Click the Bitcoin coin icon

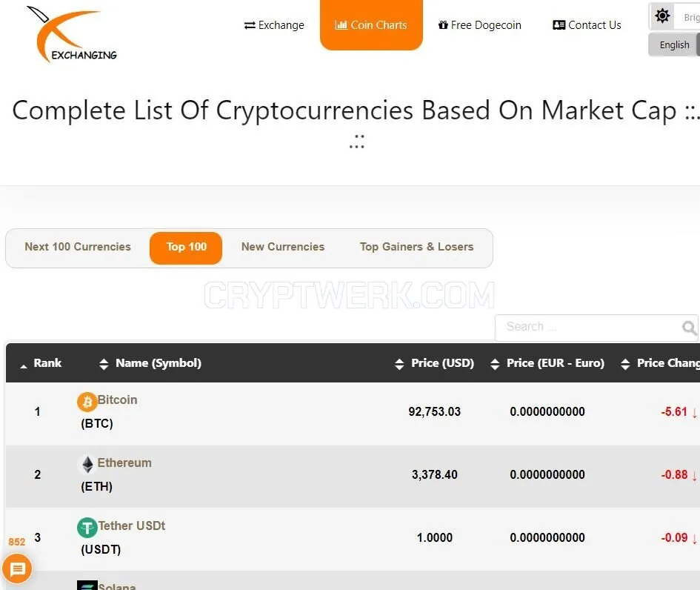coord(87,402)
